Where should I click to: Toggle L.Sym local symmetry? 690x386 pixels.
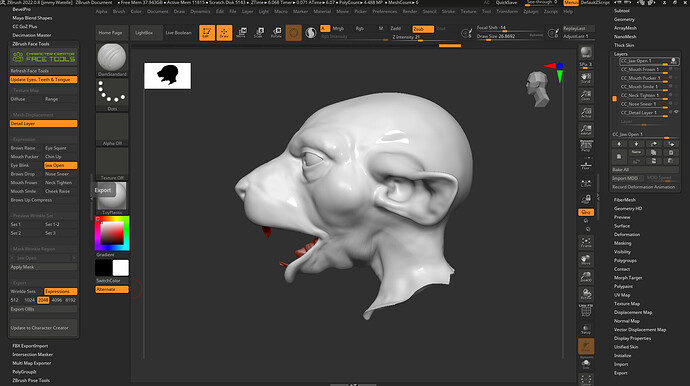(x=586, y=184)
